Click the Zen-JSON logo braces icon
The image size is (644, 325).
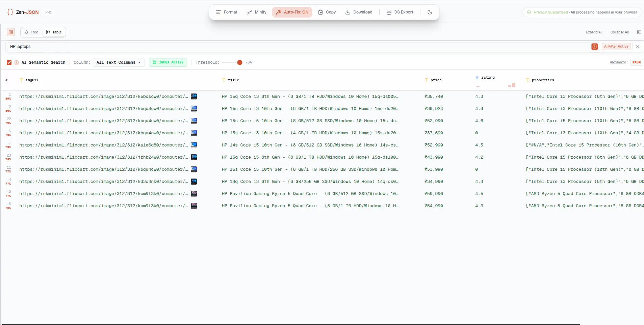(10, 12)
